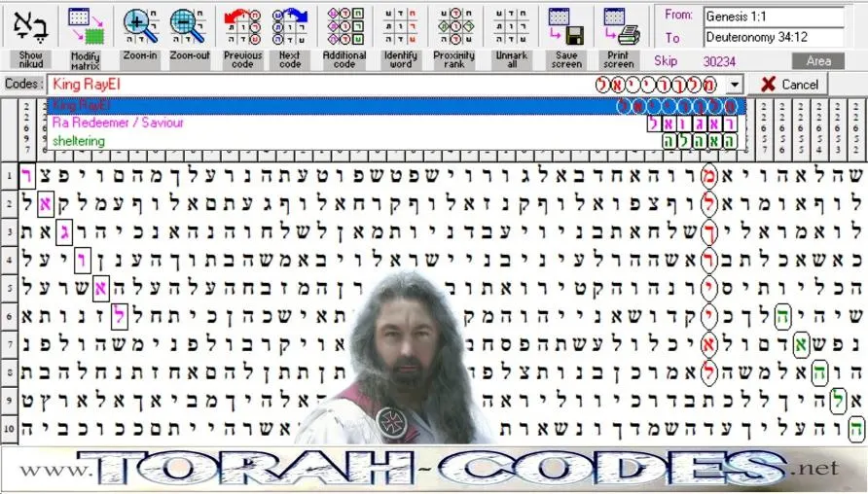The width and height of the screenshot is (868, 494).
Task: Click row number 10 header
Action: 10,429
